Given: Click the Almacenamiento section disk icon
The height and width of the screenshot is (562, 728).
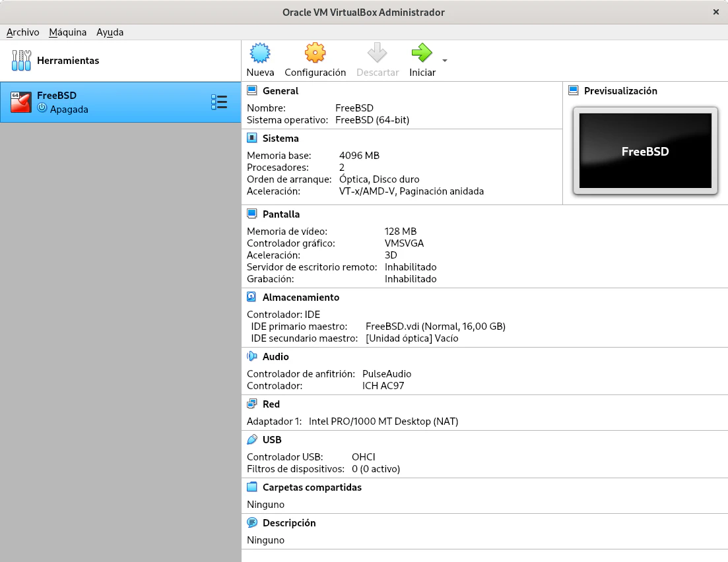Looking at the screenshot, I should pyautogui.click(x=251, y=297).
